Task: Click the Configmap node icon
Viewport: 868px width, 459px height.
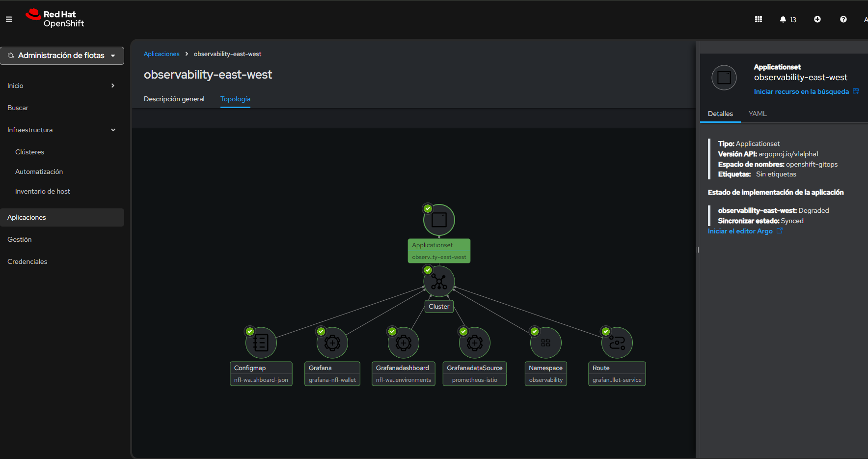Action: coord(261,343)
